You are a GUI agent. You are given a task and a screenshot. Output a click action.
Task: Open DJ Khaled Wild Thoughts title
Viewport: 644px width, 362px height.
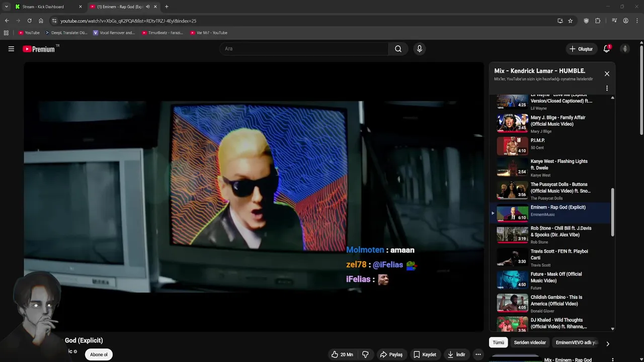tap(558, 323)
